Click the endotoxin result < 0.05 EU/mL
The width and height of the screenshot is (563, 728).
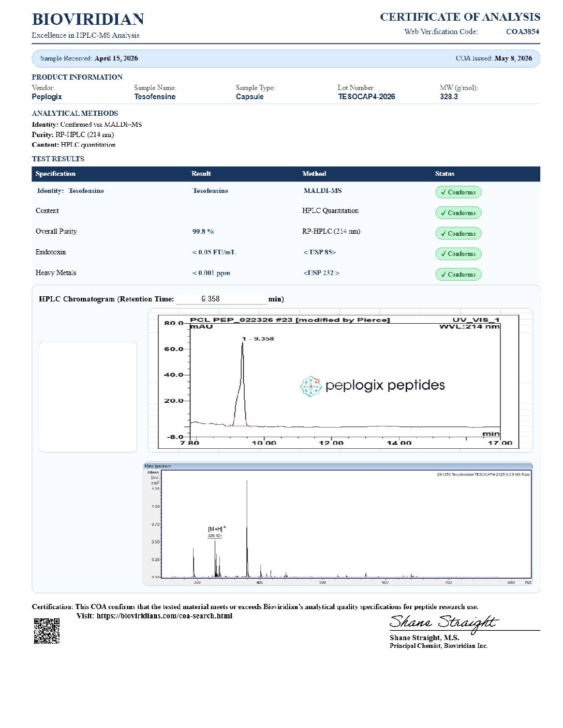pos(214,252)
